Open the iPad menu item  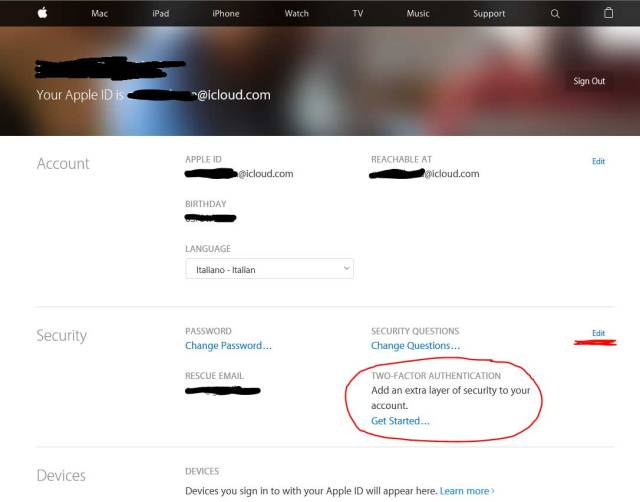coord(160,13)
